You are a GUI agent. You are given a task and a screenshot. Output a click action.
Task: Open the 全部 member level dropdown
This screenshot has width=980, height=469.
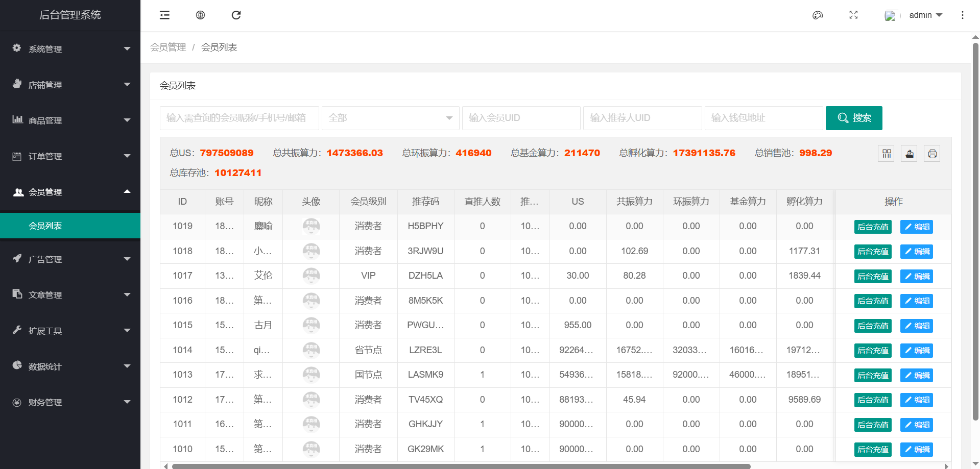coord(390,118)
